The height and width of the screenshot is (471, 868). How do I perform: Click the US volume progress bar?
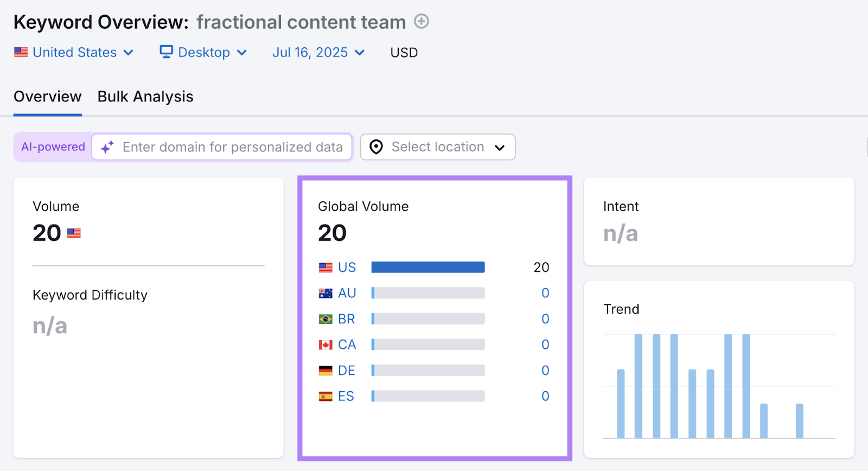428,268
